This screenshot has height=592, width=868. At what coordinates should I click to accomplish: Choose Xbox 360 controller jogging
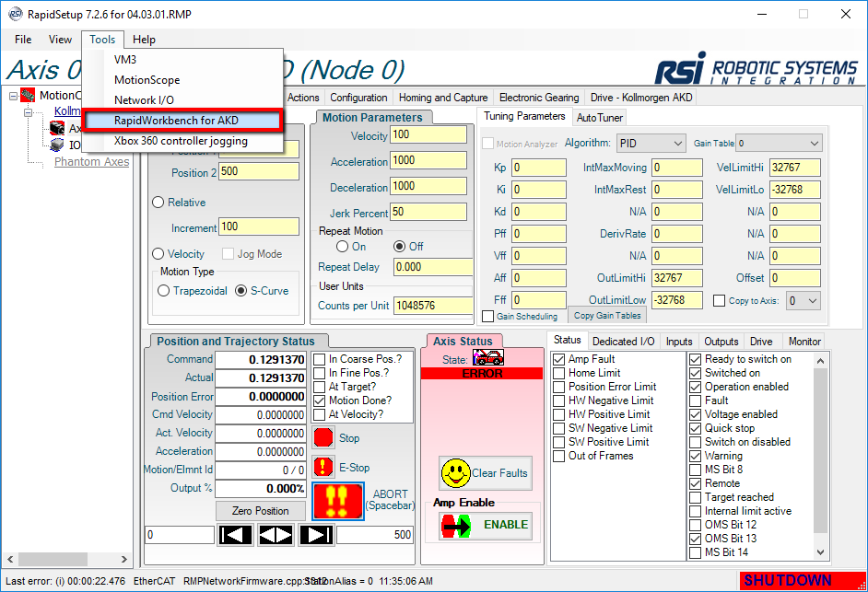tap(182, 141)
